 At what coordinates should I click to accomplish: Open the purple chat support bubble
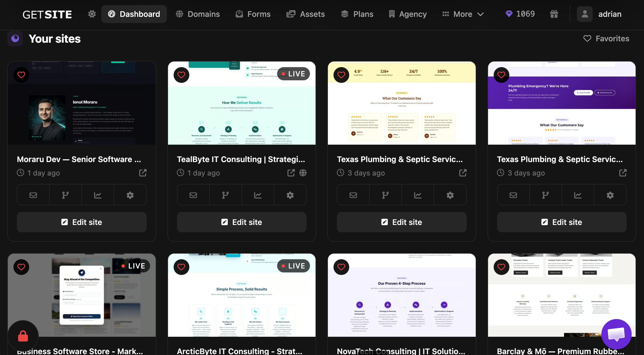click(x=616, y=334)
